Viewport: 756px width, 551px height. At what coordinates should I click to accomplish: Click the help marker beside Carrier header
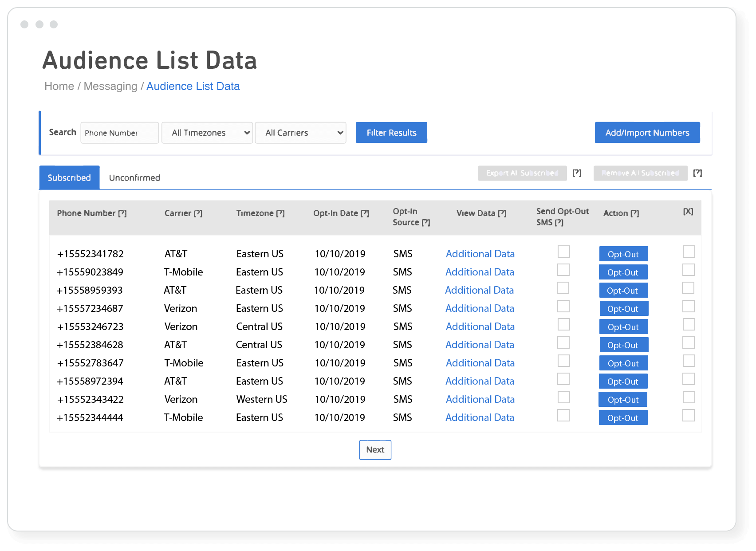coord(198,213)
